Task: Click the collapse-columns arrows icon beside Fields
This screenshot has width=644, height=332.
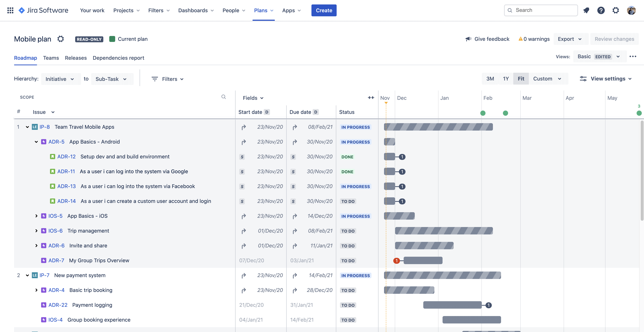Action: click(x=371, y=98)
